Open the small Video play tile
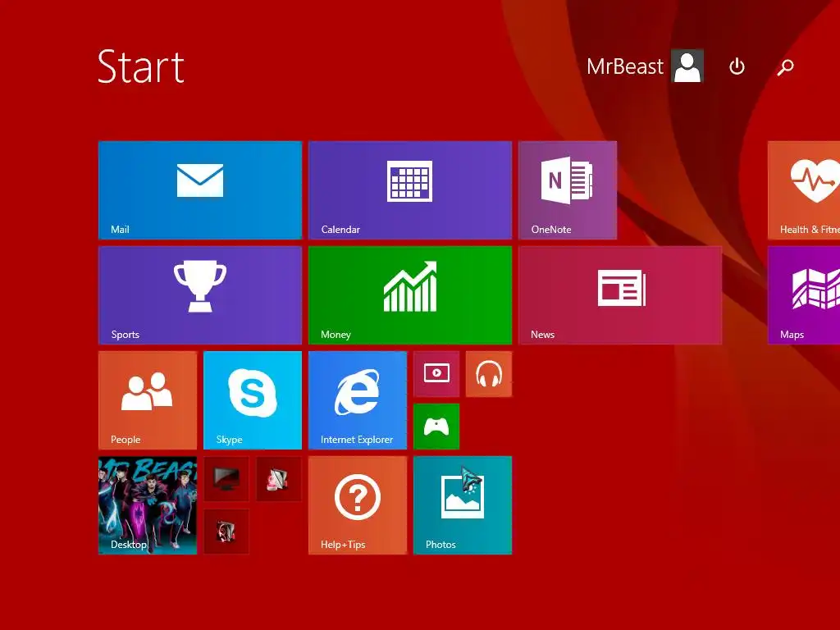This screenshot has width=840, height=630. click(x=436, y=374)
